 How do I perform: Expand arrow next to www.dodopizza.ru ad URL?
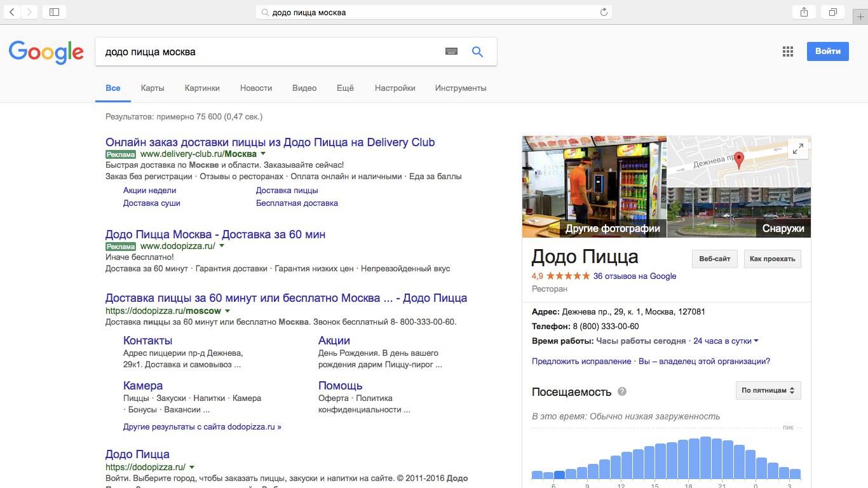tap(222, 246)
